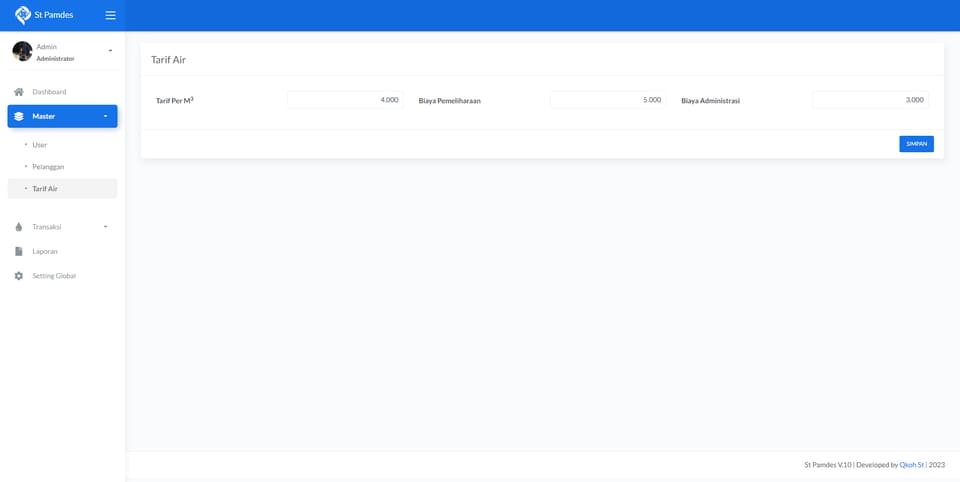Image resolution: width=960 pixels, height=482 pixels.
Task: Open the Setting Global menu label
Action: (x=54, y=276)
